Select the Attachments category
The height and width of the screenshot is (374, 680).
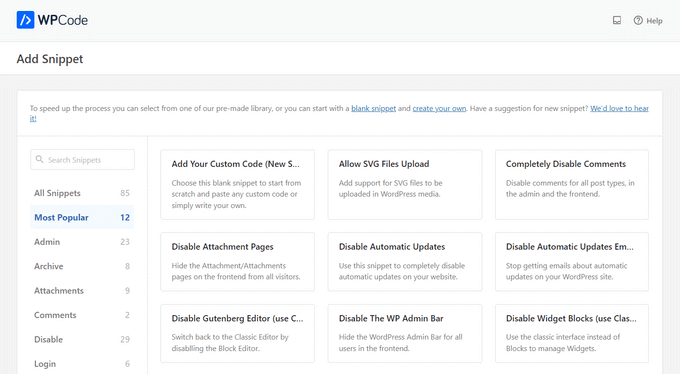click(82, 291)
